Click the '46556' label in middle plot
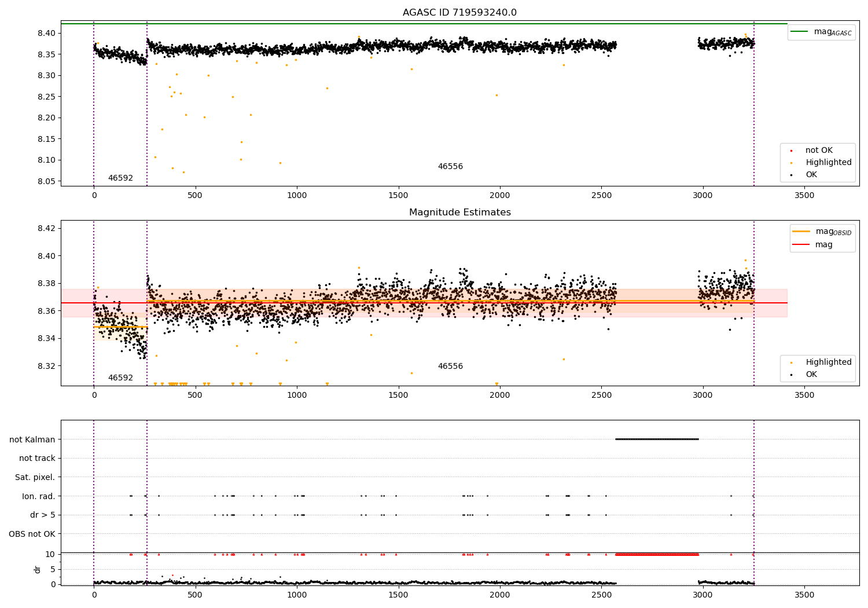Viewport: 868px width, 608px height. [x=450, y=367]
